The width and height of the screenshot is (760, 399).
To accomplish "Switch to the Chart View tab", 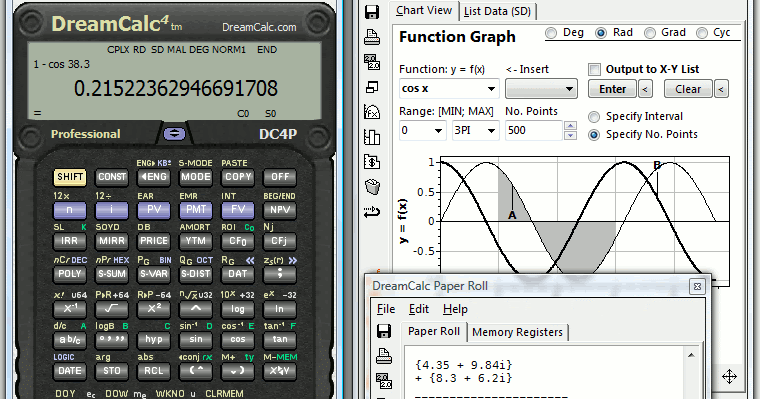I will [424, 11].
